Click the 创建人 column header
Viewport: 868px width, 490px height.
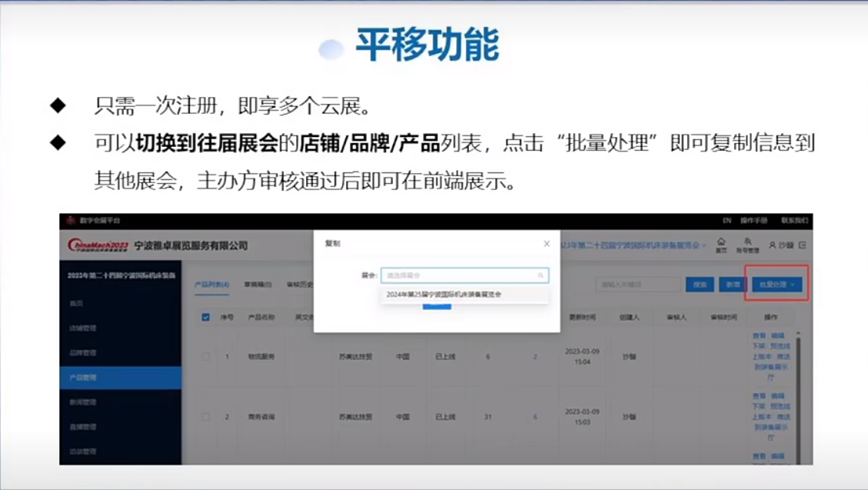630,317
